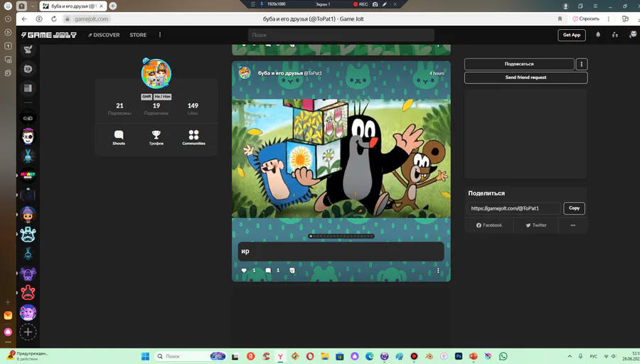View the profile avatar picture
This screenshot has width=640, height=364.
156,73
